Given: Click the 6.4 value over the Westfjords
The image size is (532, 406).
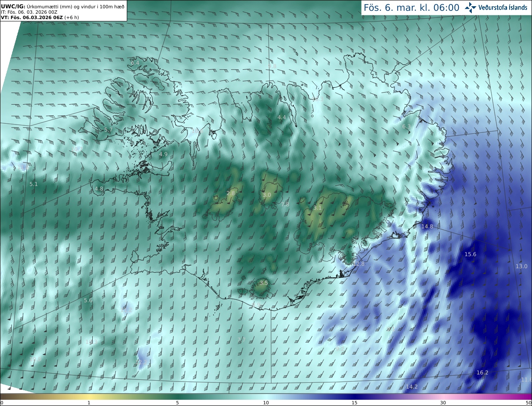Looking at the screenshot, I should point(135,63).
